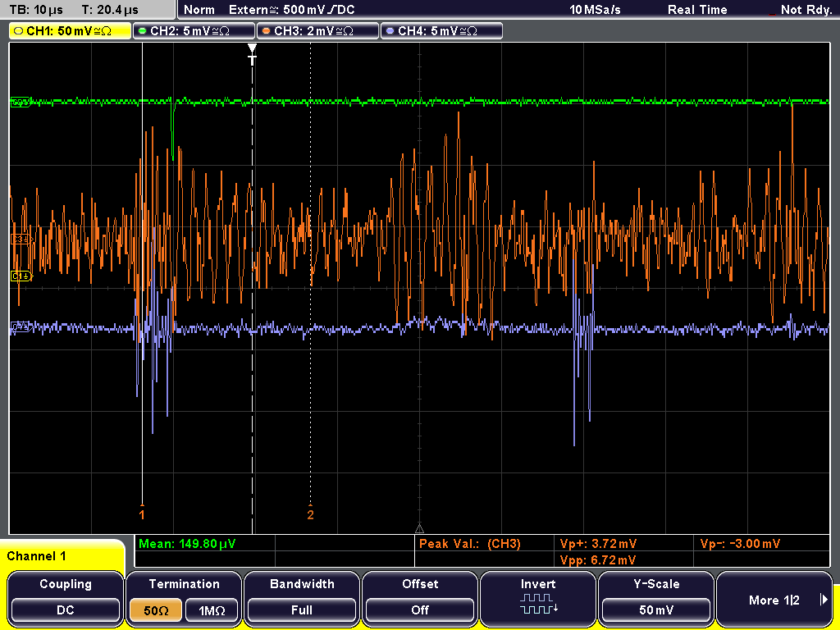Click the Extern 500 mV DC trigger readout
The width and height of the screenshot is (840, 630).
[292, 10]
